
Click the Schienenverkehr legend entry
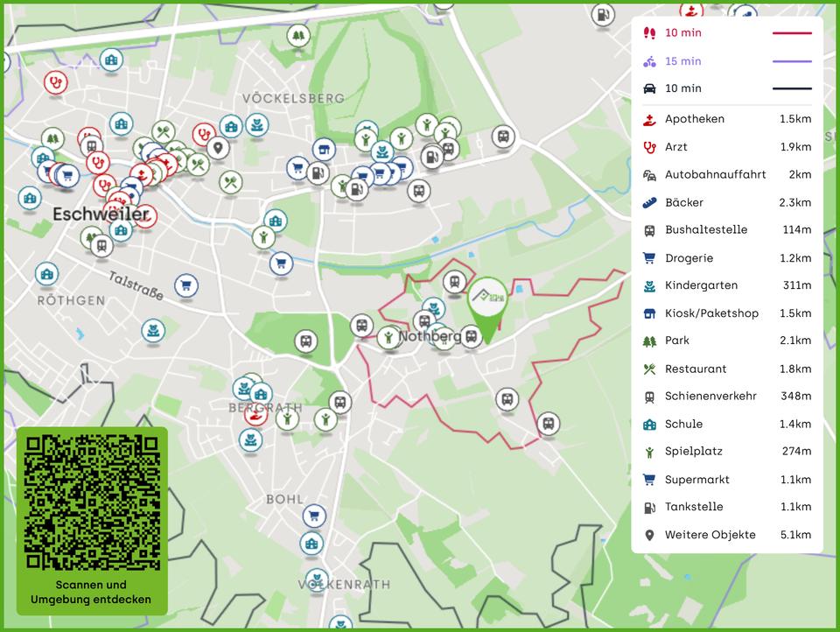(710, 397)
